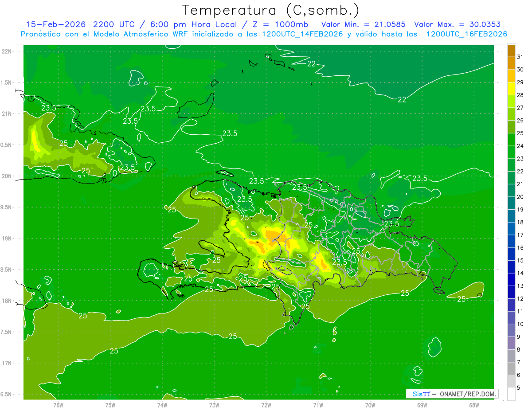Click the "20N" latitude axis label
The image size is (532, 411).
(8, 176)
